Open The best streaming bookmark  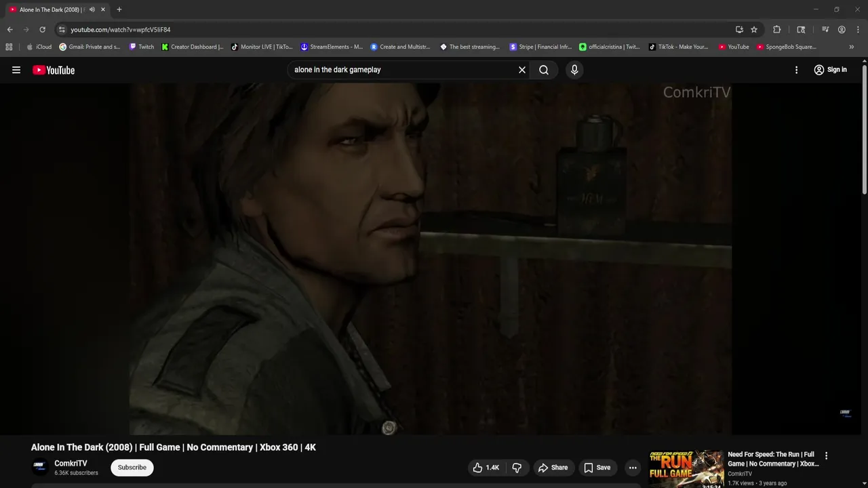(x=470, y=47)
